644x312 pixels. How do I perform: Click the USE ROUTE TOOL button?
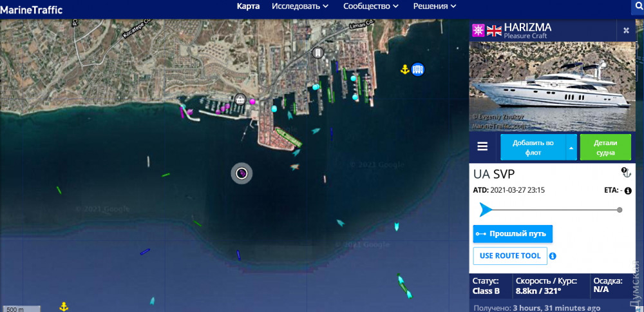(x=510, y=256)
